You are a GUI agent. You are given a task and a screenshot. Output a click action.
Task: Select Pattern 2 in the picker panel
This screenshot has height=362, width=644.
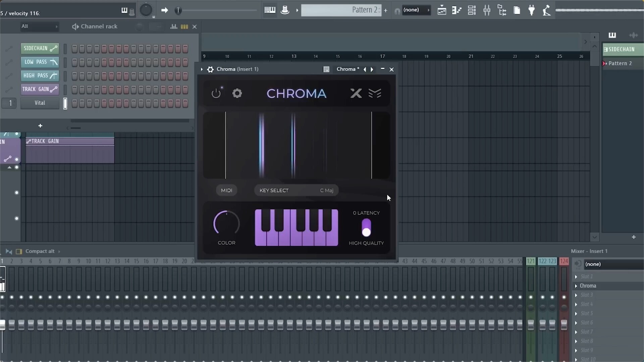(623, 63)
